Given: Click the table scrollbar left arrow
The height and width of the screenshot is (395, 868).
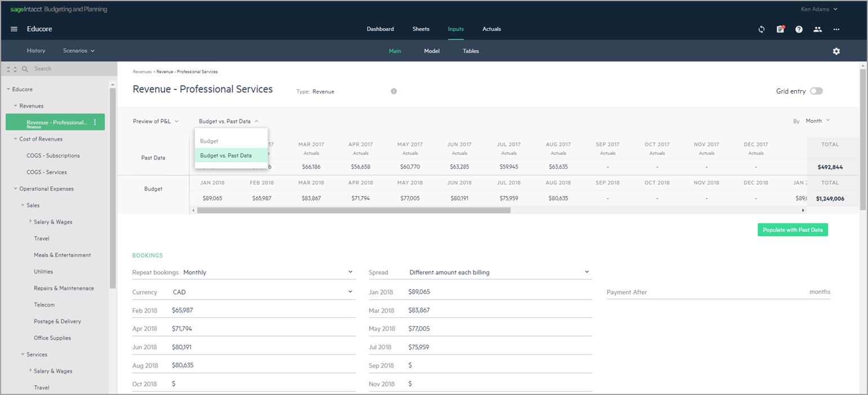Looking at the screenshot, I should click(193, 210).
